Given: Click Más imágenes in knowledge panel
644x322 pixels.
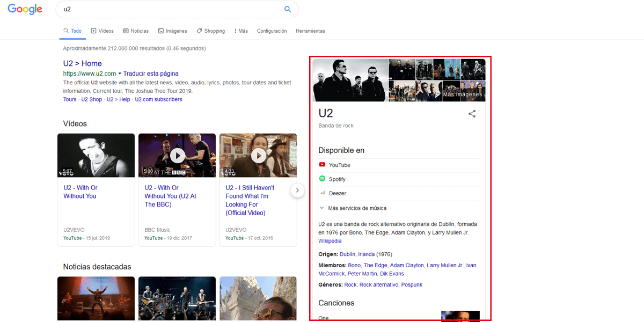Looking at the screenshot, I should click(x=462, y=94).
